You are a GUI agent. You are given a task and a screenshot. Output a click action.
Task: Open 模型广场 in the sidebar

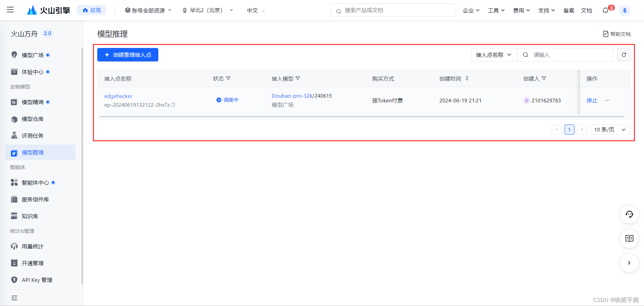coord(32,55)
